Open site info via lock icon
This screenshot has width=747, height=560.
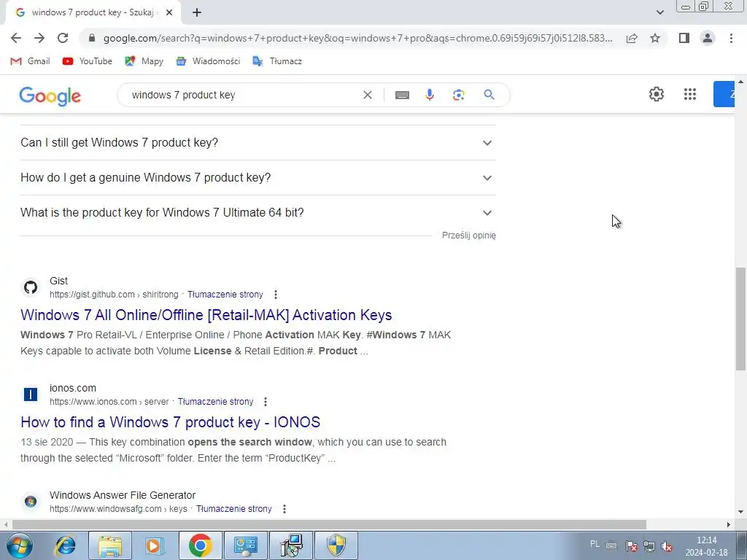coord(92,38)
